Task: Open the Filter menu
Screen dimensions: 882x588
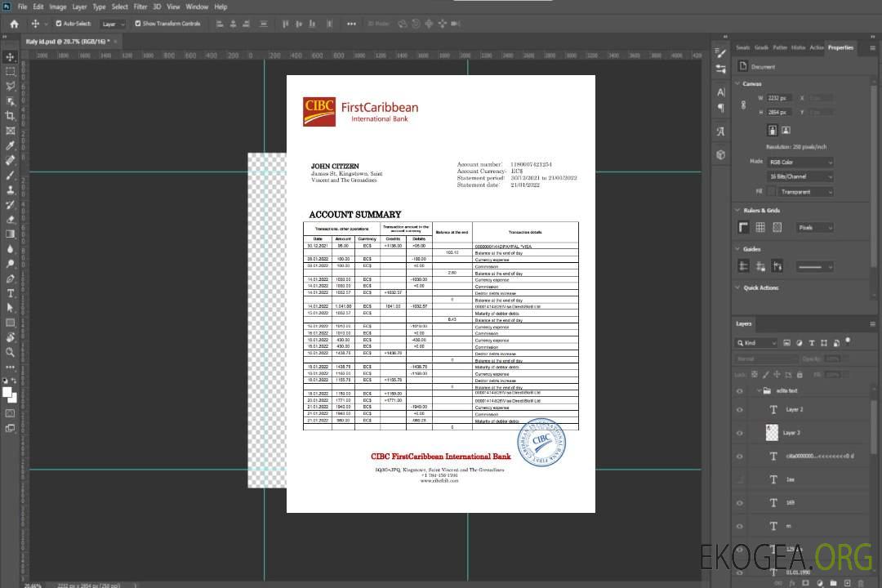Action: tap(140, 7)
